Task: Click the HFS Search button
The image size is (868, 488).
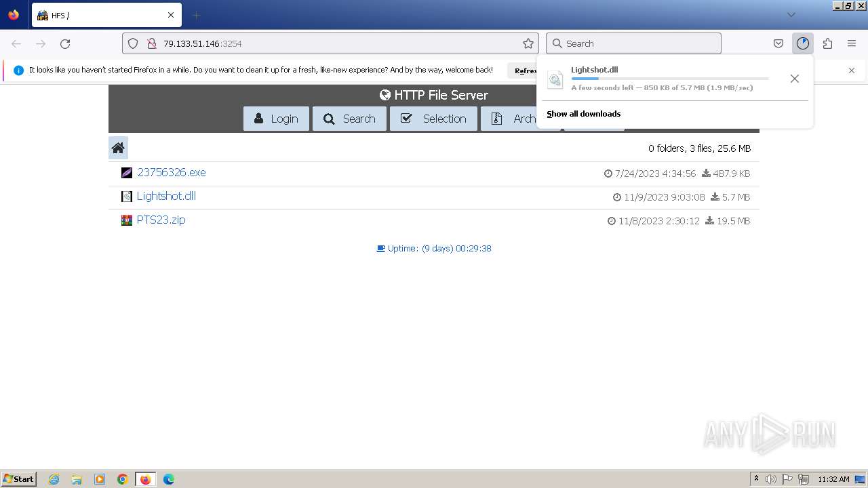Action: (x=349, y=119)
